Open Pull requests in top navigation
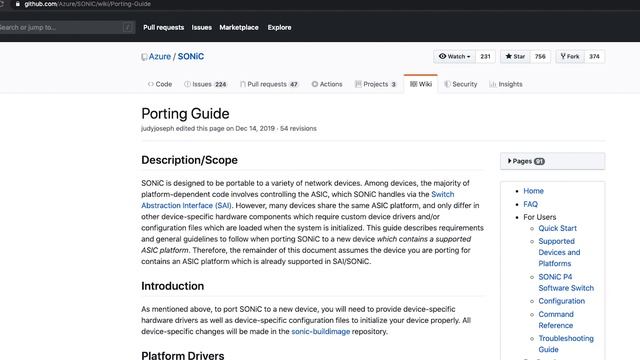640x360 pixels. pyautogui.click(x=163, y=27)
